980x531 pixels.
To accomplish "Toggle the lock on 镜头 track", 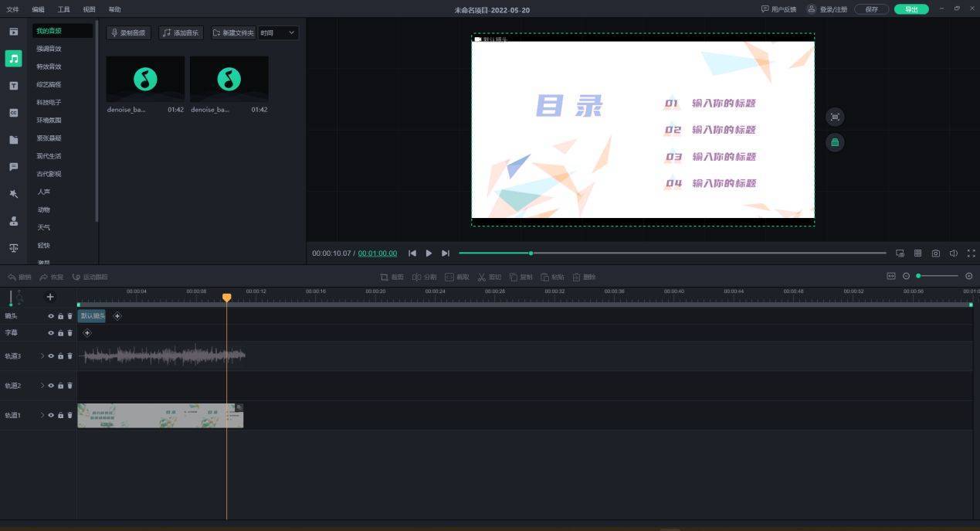I will click(x=60, y=316).
